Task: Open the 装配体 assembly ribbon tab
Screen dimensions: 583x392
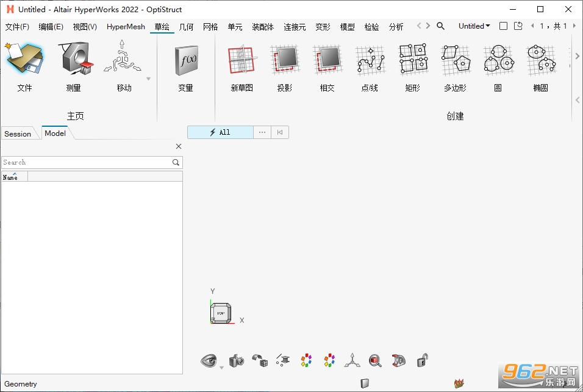Action: point(263,27)
